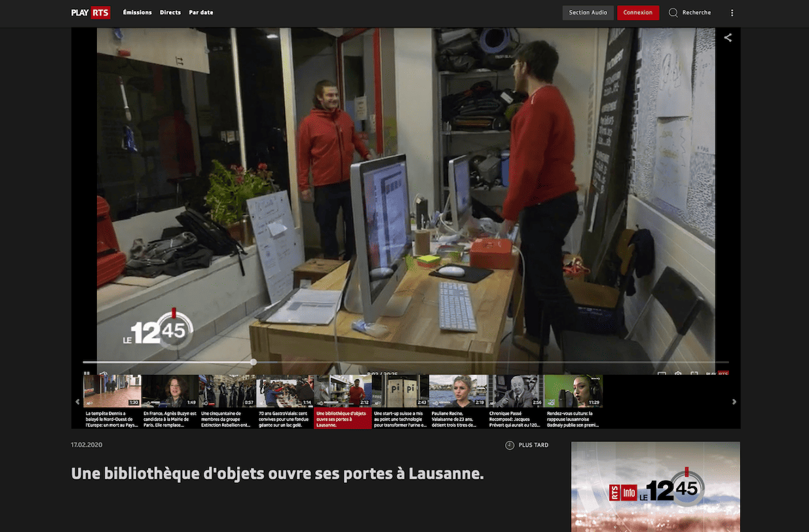
Task: Open the start-up suisse clip caption
Action: pyautogui.click(x=401, y=419)
